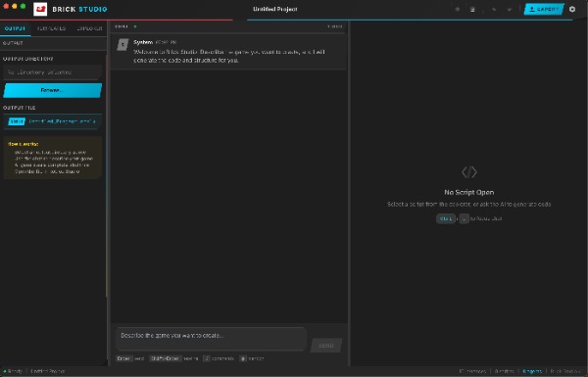Click the Export button in the header
The height and width of the screenshot is (377, 588).
tap(544, 9)
